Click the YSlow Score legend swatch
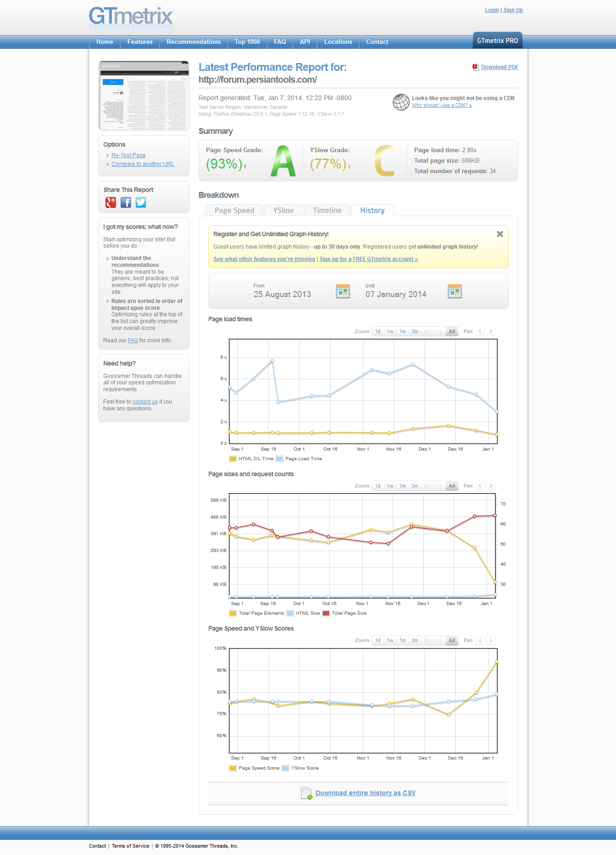This screenshot has height=855, width=616. point(285,768)
